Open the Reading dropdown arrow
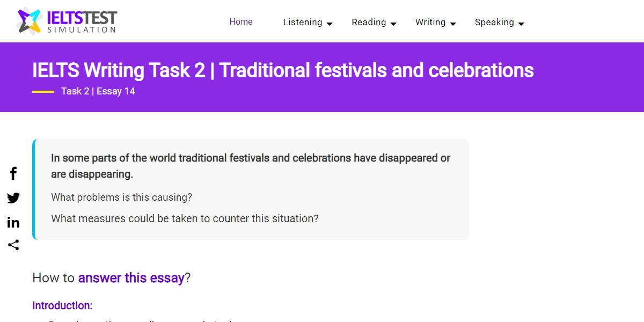The width and height of the screenshot is (644, 322). 394,23
